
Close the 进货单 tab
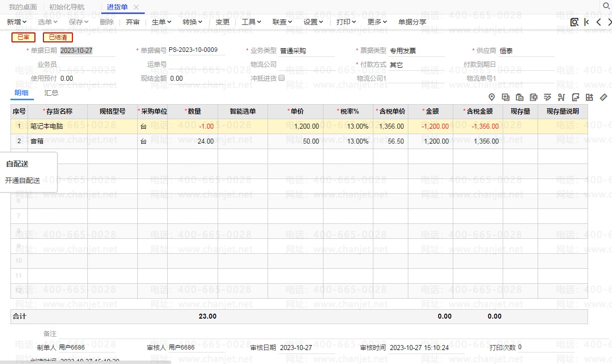(136, 7)
